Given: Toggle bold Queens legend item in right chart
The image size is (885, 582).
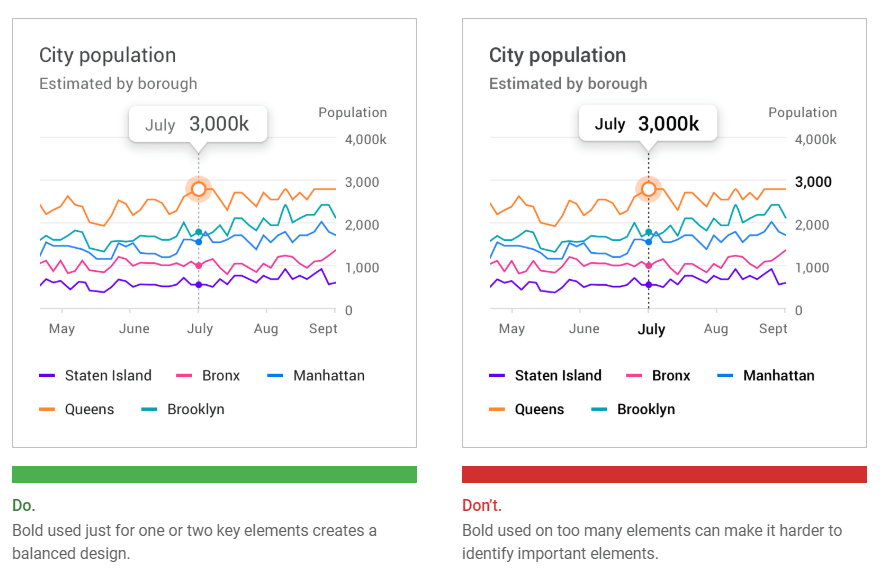Looking at the screenshot, I should click(539, 409).
